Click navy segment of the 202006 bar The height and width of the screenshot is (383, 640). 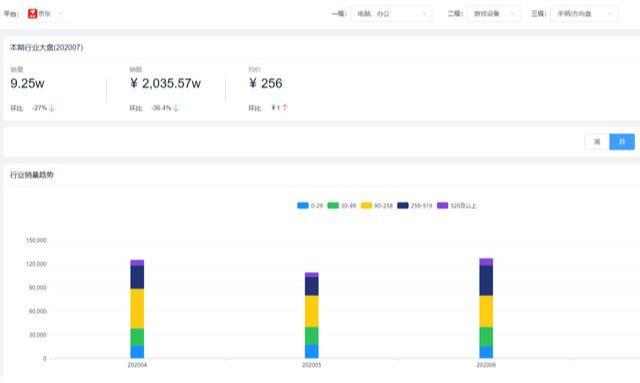(486, 281)
